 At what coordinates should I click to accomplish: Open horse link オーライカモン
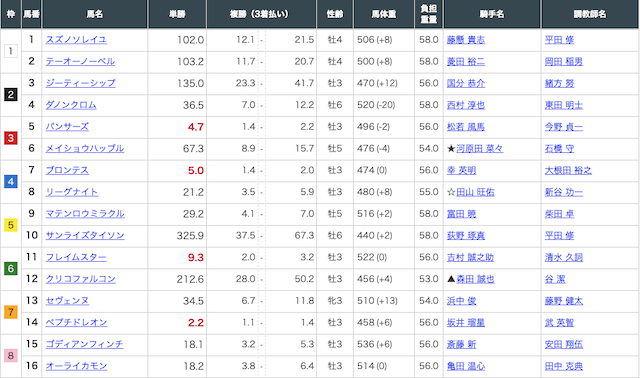click(76, 366)
